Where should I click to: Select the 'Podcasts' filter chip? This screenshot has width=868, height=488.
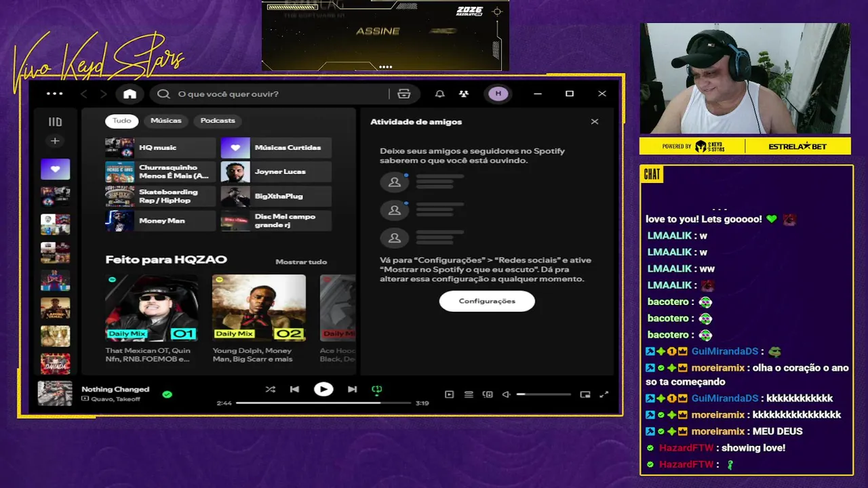click(218, 121)
